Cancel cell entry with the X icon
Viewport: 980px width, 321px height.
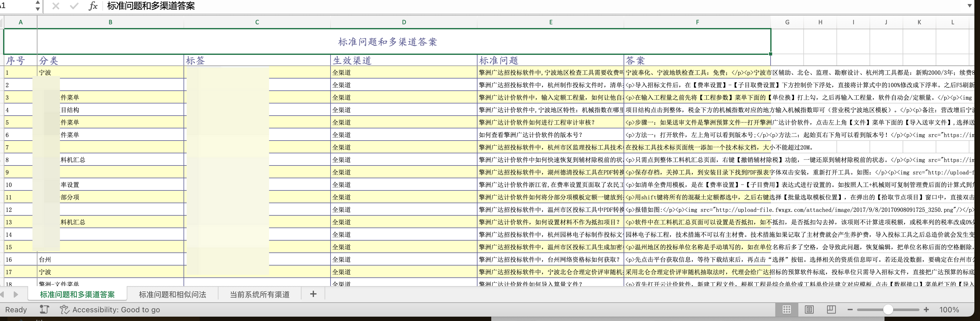(x=56, y=6)
